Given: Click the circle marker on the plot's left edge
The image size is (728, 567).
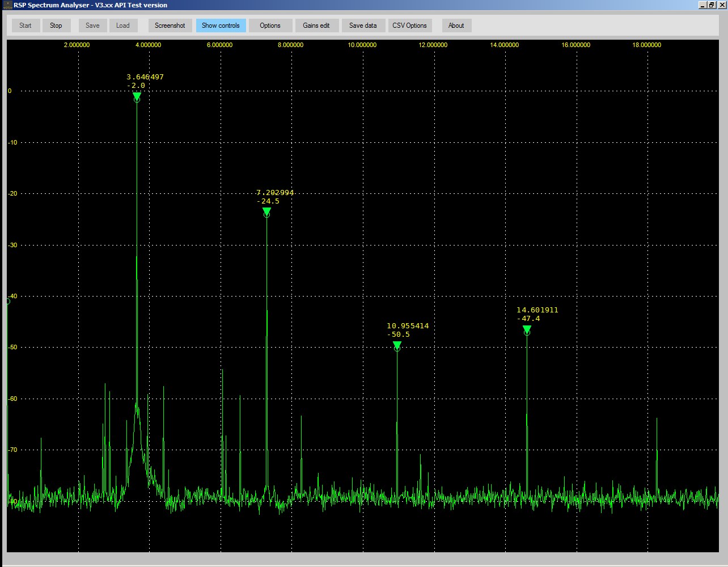Looking at the screenshot, I should click(x=7, y=301).
